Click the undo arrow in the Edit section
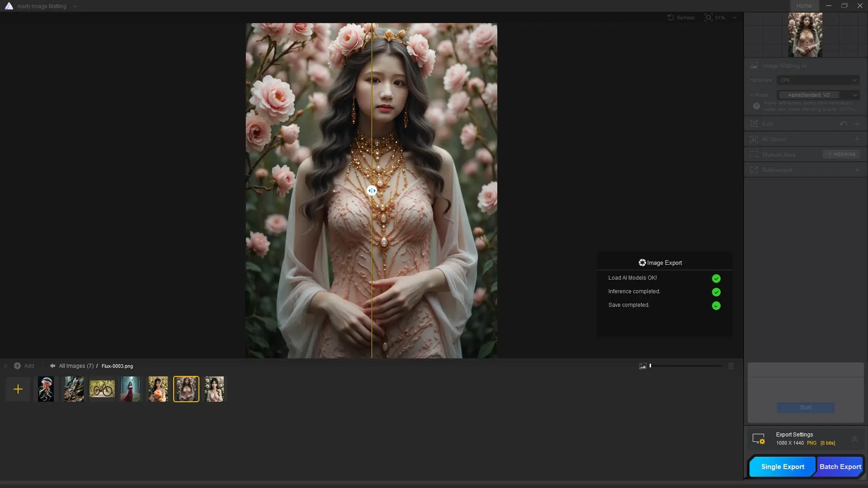Image resolution: width=868 pixels, height=488 pixels. [x=843, y=124]
